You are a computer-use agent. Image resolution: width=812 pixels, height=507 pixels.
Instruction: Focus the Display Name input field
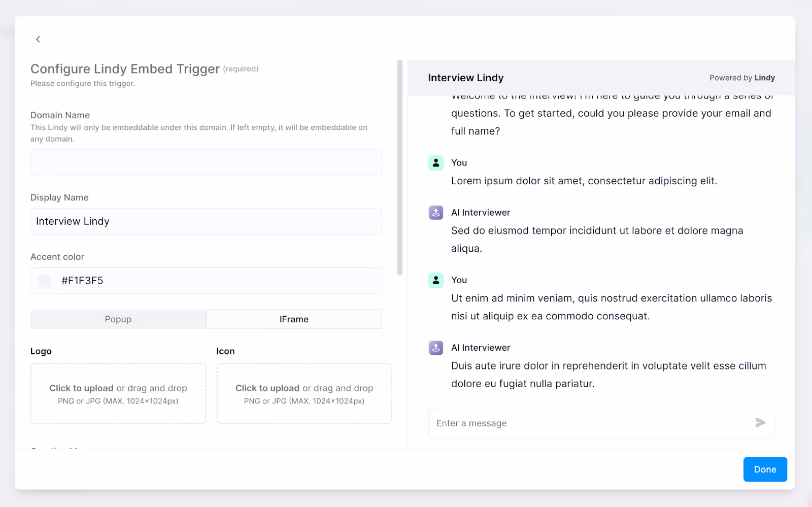point(206,221)
